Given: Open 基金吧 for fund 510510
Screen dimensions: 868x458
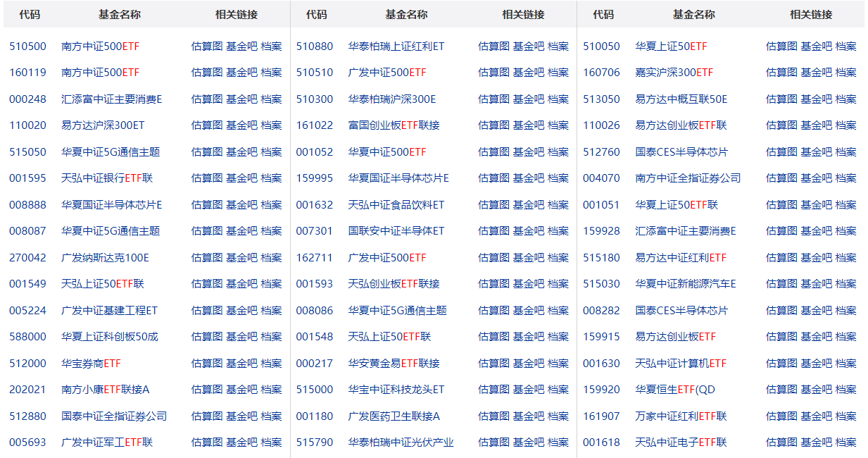Looking at the screenshot, I should pos(528,73).
